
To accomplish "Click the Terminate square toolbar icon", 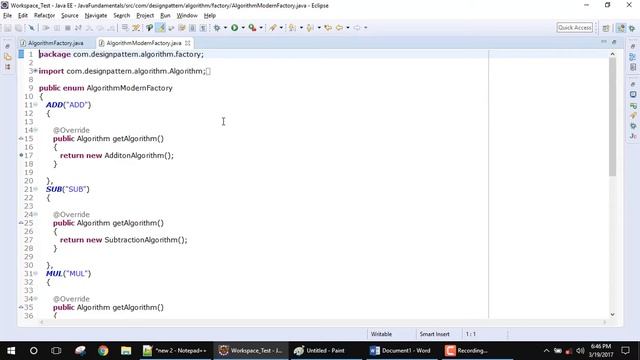I will tap(68, 28).
